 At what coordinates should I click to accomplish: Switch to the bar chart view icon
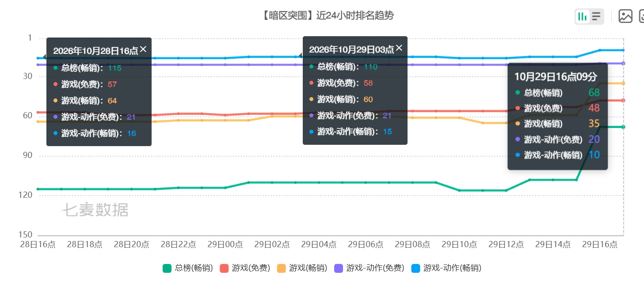(583, 17)
